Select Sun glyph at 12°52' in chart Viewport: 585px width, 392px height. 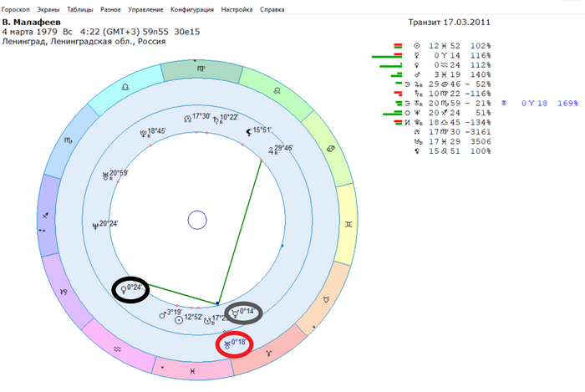pyautogui.click(x=179, y=319)
